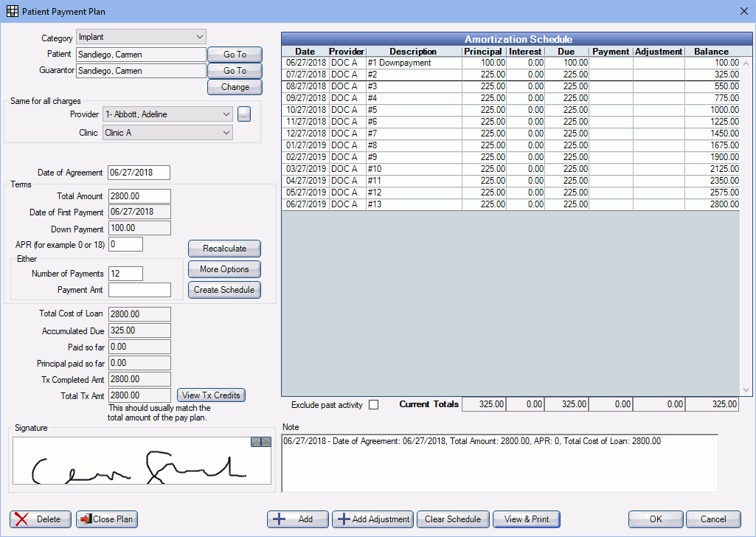The width and height of the screenshot is (756, 537).
Task: Click the '#5' description cell
Action: coord(414,110)
